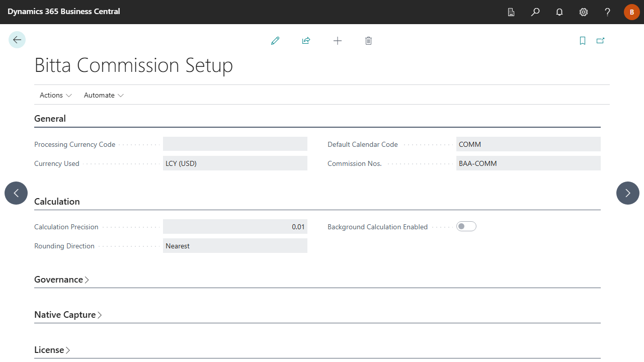The image size is (644, 362).
Task: Collapse the General section heading
Action: click(x=50, y=119)
